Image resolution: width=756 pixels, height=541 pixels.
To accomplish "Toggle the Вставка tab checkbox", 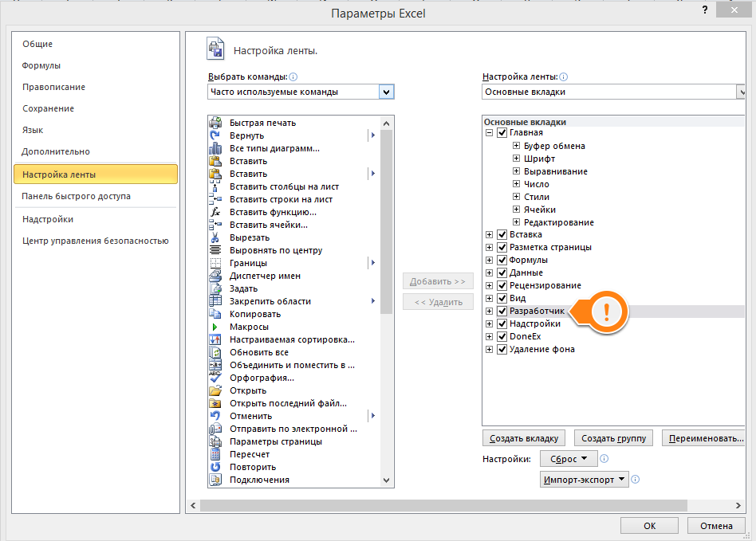I will [502, 234].
